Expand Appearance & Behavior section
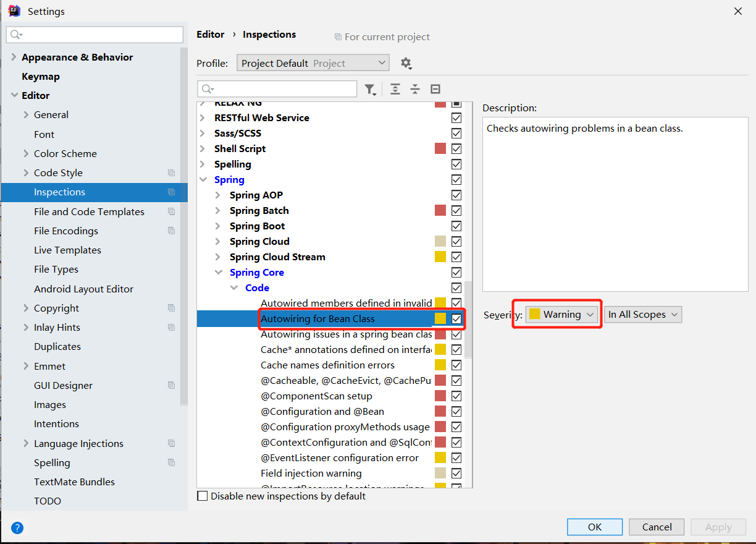This screenshot has height=544, width=756. point(14,57)
